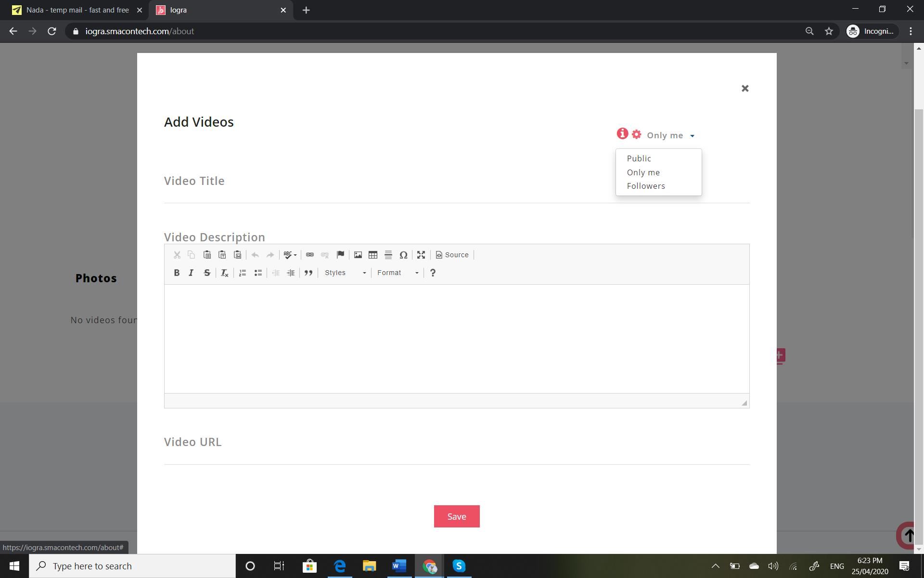Switch to the Iogra browser tab
The height and width of the screenshot is (578, 924).
[221, 10]
